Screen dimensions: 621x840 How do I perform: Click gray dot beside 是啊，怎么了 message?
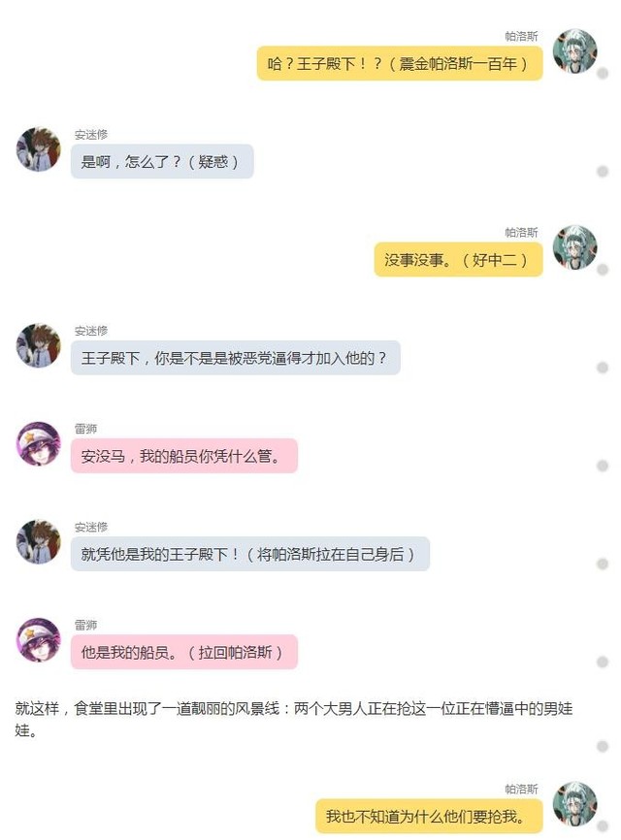pyautogui.click(x=603, y=172)
